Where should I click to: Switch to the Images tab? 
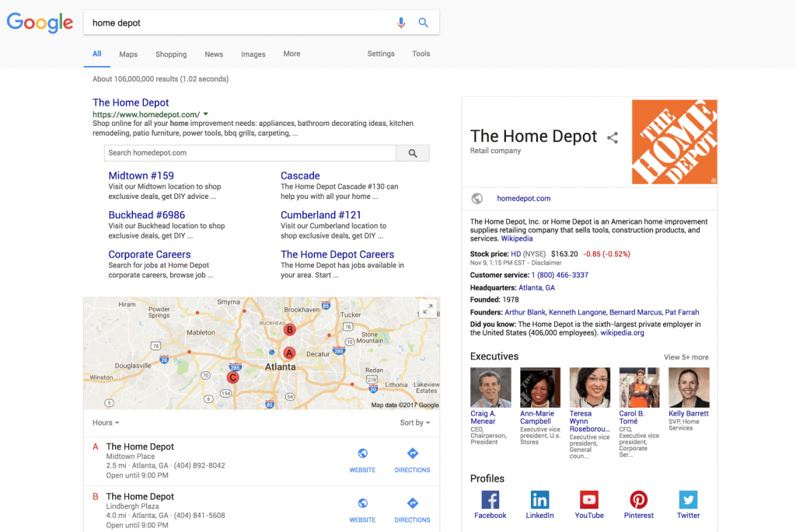253,54
